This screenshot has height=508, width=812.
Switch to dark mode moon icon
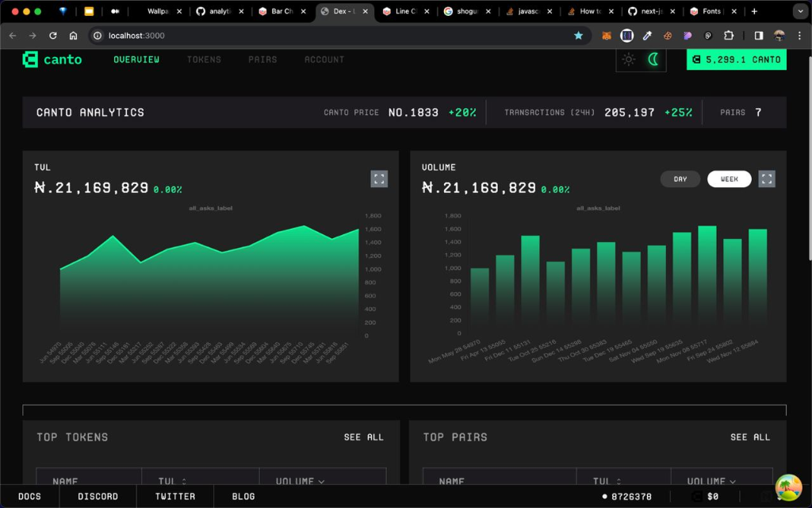653,60
